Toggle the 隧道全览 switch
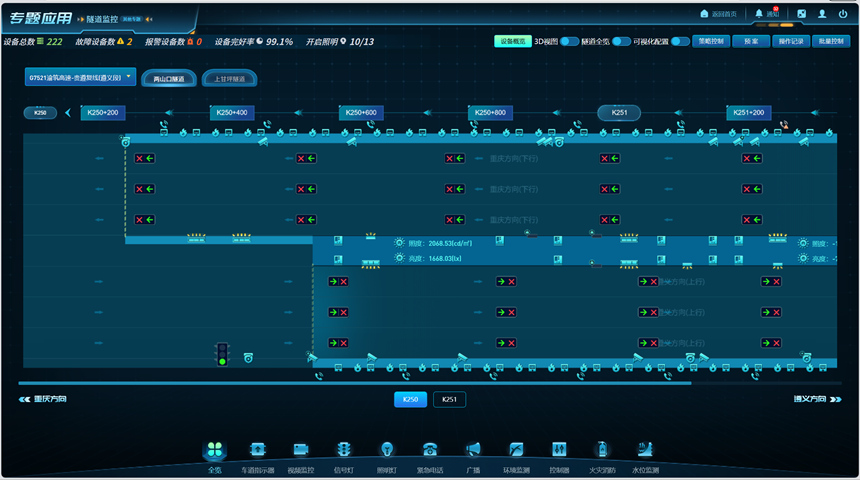860x480 pixels. 621,42
